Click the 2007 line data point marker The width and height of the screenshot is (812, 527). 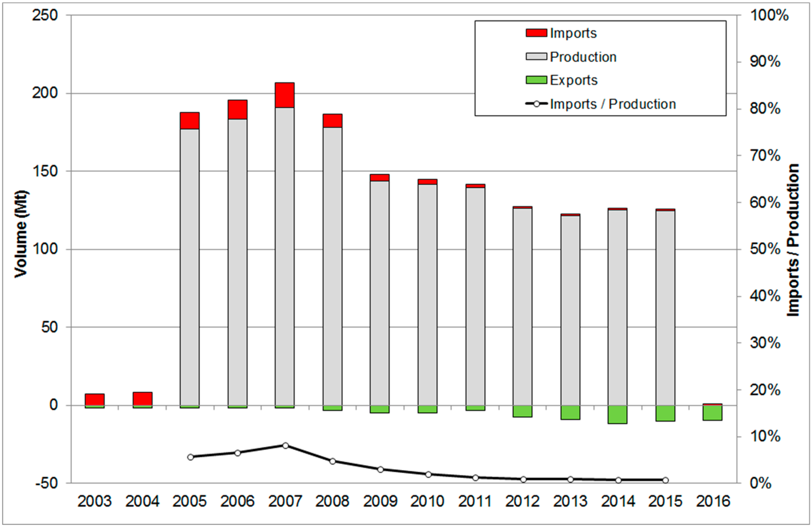[286, 445]
